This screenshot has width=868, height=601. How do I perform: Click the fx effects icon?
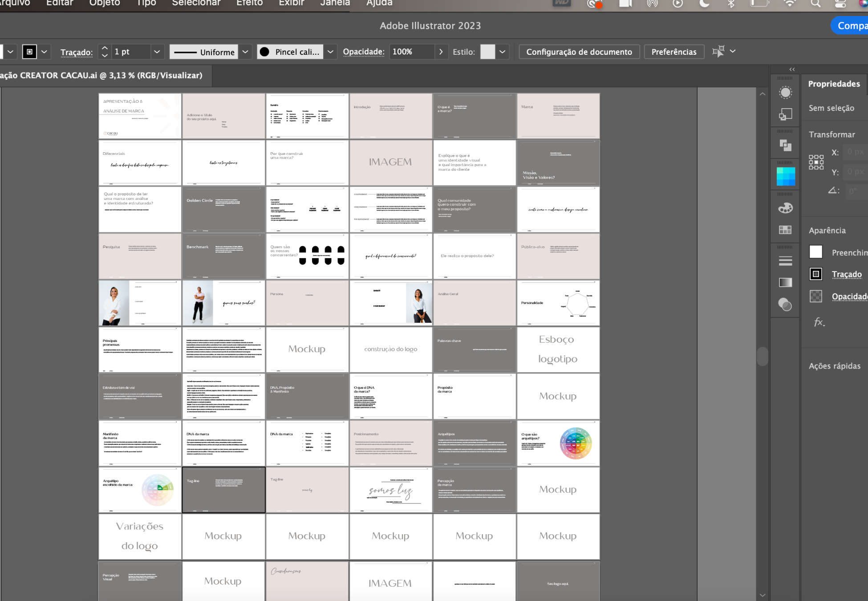pyautogui.click(x=819, y=322)
